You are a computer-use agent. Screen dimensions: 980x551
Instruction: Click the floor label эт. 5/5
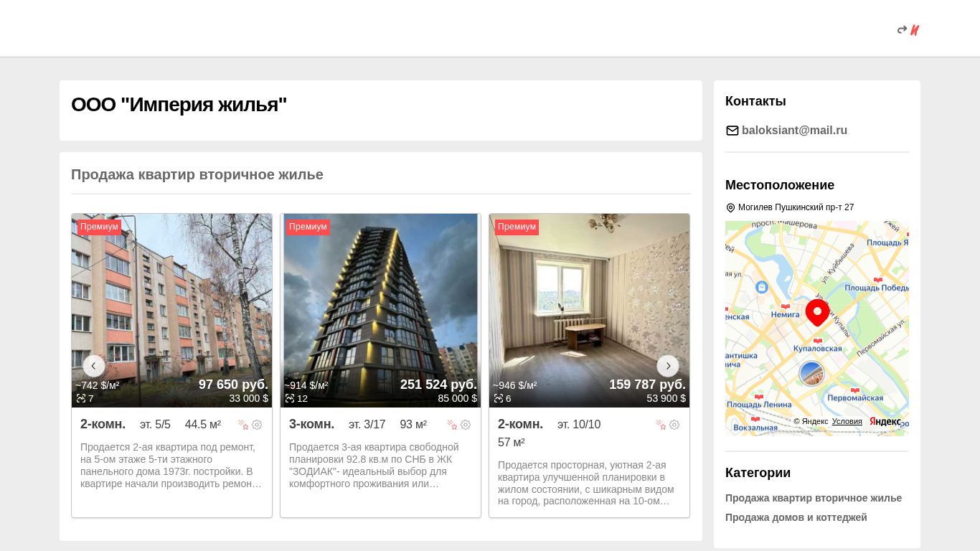click(155, 425)
